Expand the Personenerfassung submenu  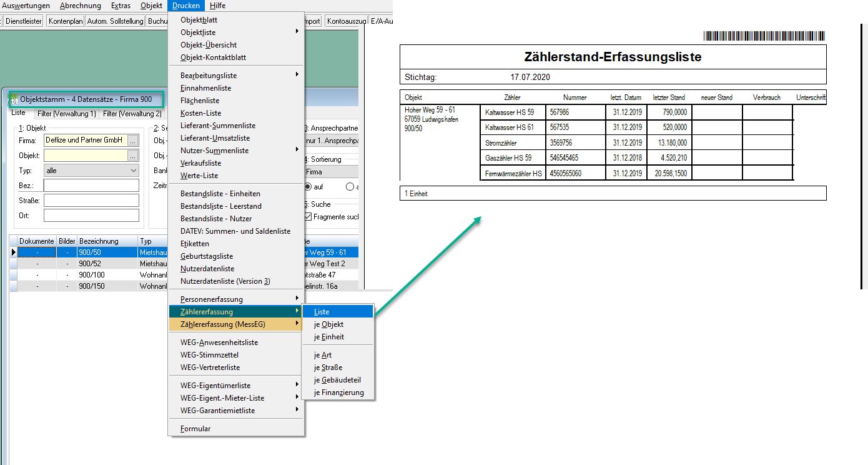[x=236, y=299]
